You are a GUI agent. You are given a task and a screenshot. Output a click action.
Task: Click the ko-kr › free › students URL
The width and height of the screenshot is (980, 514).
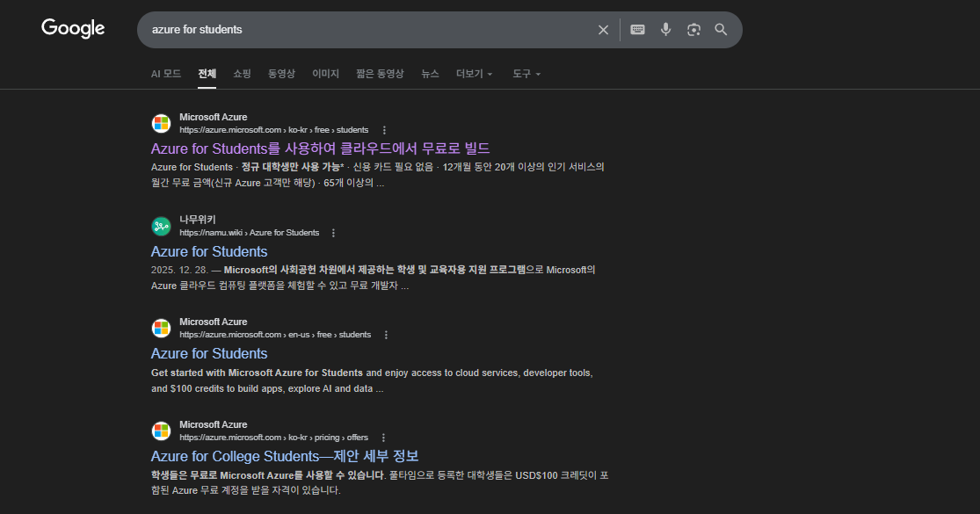click(273, 130)
